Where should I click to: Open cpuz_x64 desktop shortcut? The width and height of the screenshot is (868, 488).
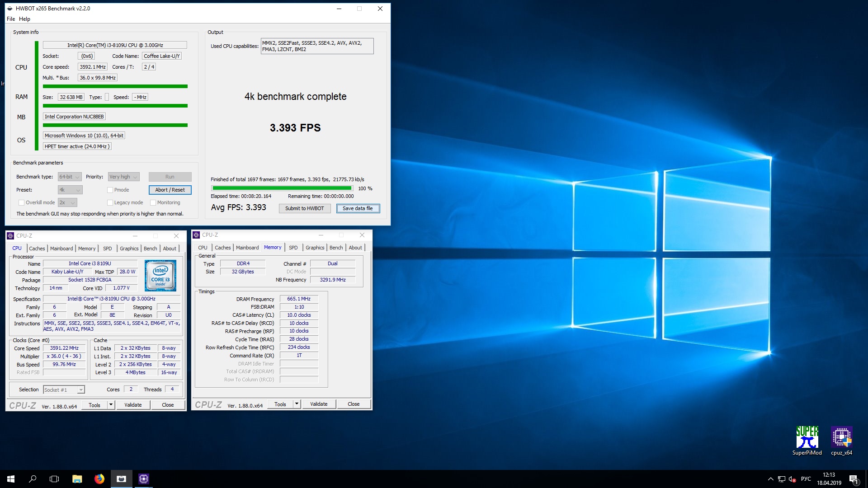click(841, 441)
